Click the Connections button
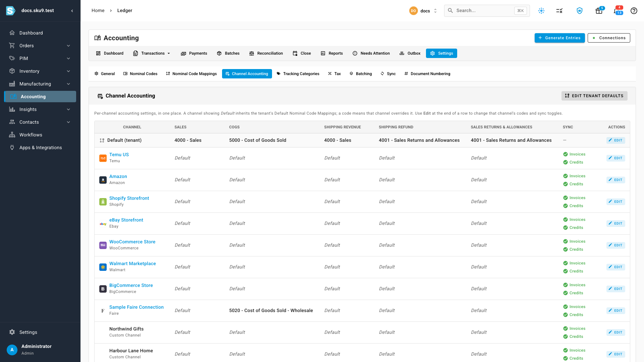The height and width of the screenshot is (362, 644). tap(609, 38)
